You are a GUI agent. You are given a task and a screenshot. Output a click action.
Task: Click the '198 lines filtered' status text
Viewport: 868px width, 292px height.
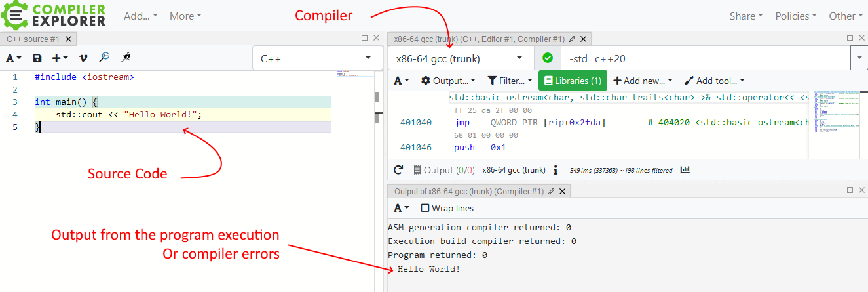645,171
